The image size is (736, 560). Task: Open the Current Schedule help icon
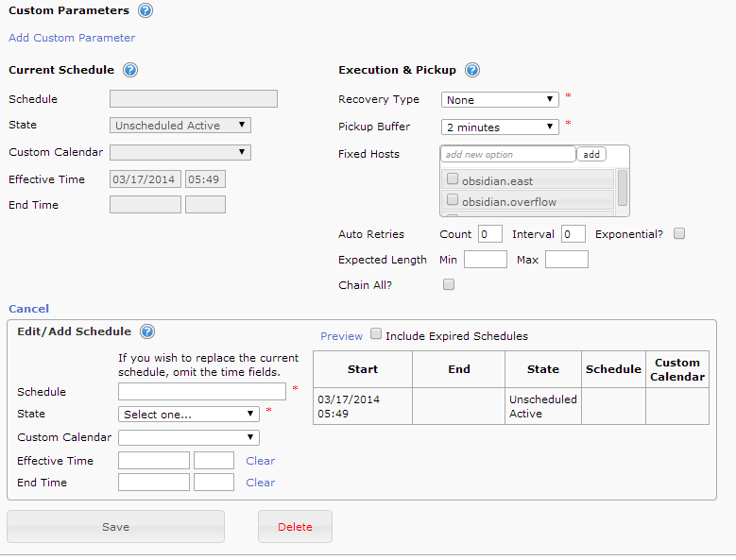coord(130,70)
